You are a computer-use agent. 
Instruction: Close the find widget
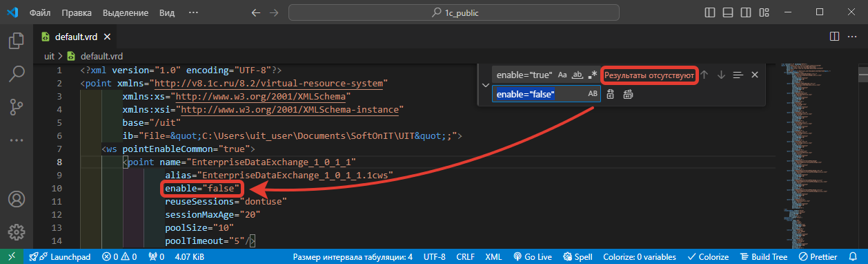[x=755, y=75]
